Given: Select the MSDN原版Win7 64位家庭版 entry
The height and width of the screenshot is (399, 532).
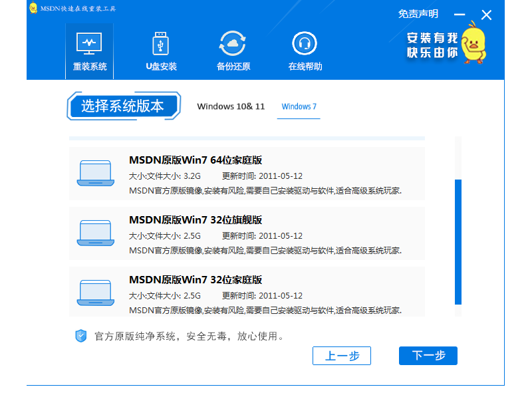Looking at the screenshot, I should 196,160.
